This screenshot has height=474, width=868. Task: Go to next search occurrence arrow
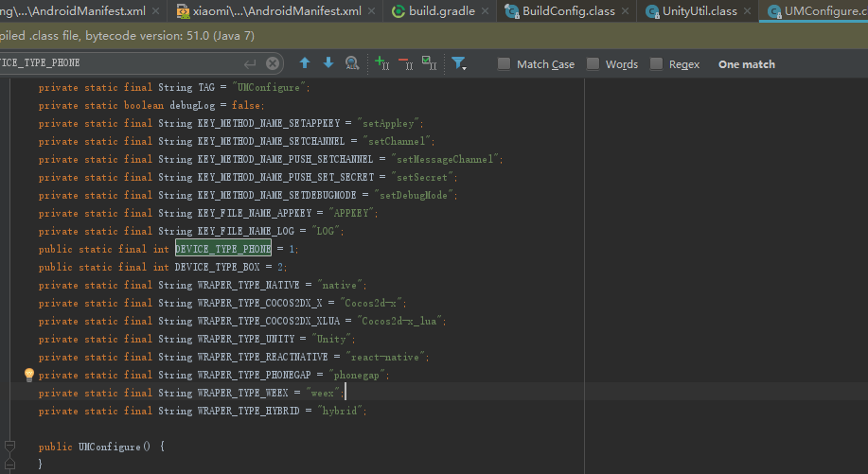pyautogui.click(x=328, y=63)
